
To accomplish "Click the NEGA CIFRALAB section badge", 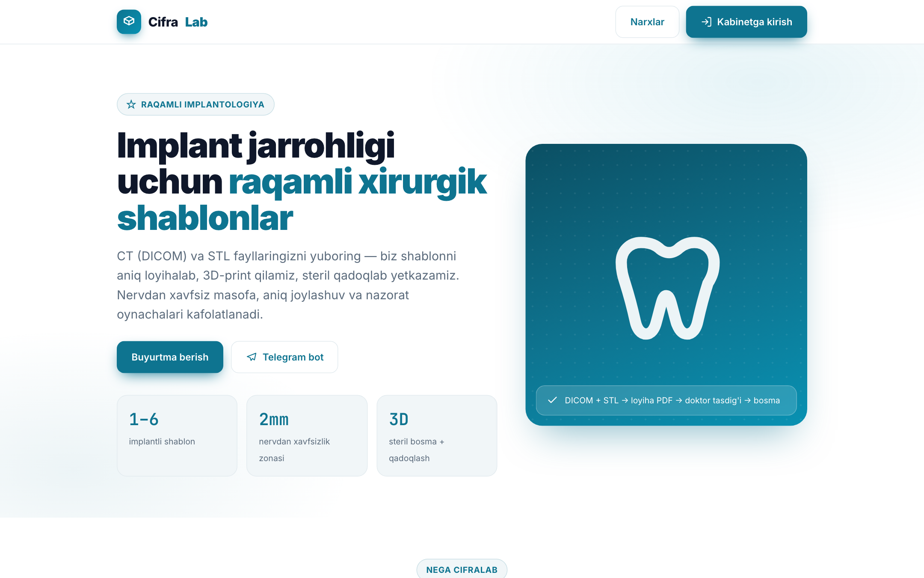I will pos(462,569).
